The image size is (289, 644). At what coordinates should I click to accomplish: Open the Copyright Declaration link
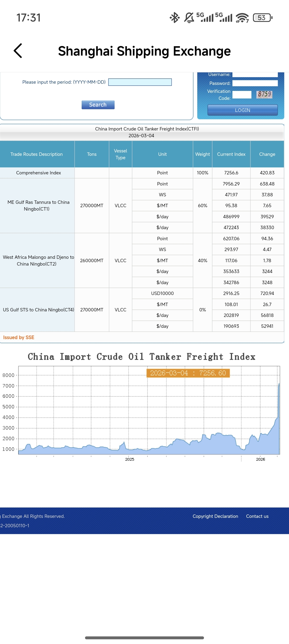(x=215, y=516)
